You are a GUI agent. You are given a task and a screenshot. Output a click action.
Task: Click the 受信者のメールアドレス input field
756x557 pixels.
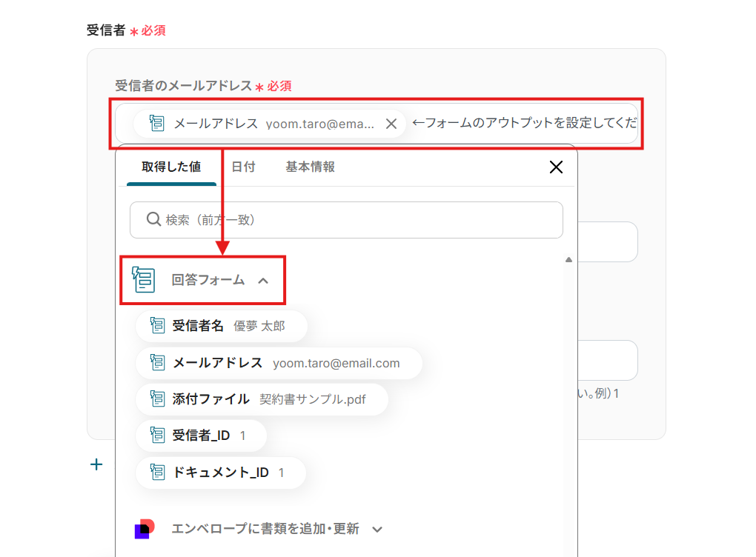[377, 124]
